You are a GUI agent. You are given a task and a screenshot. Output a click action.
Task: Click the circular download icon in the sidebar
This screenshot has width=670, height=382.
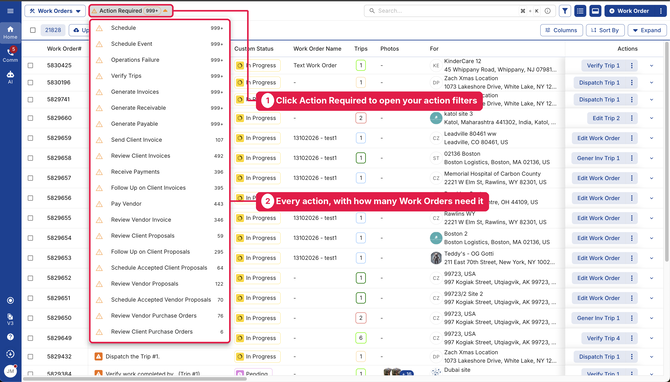coord(10,354)
